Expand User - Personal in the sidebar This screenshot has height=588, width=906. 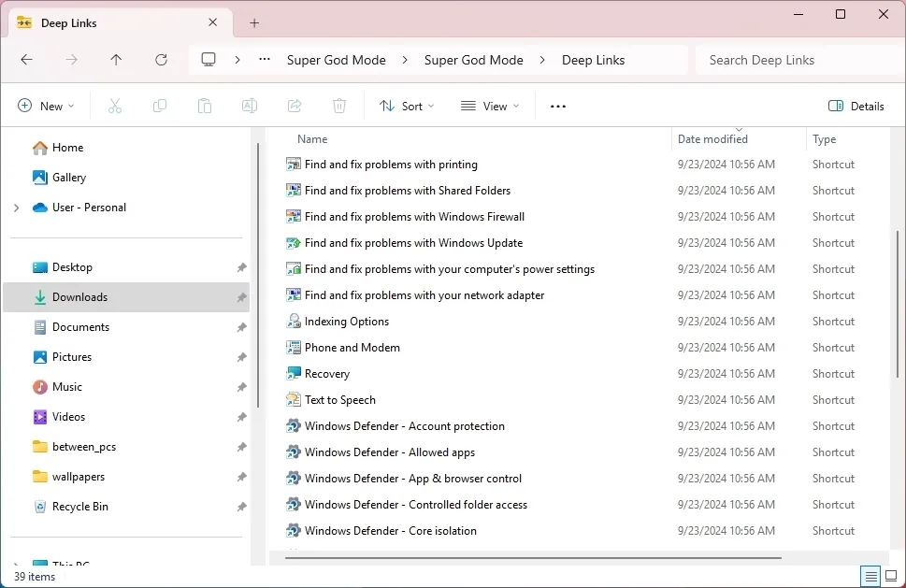[16, 208]
